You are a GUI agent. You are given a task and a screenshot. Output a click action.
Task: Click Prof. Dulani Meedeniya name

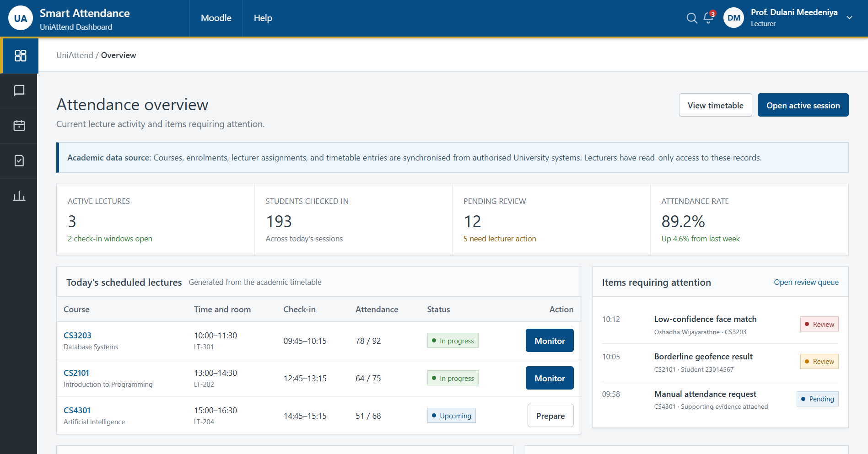(x=794, y=12)
